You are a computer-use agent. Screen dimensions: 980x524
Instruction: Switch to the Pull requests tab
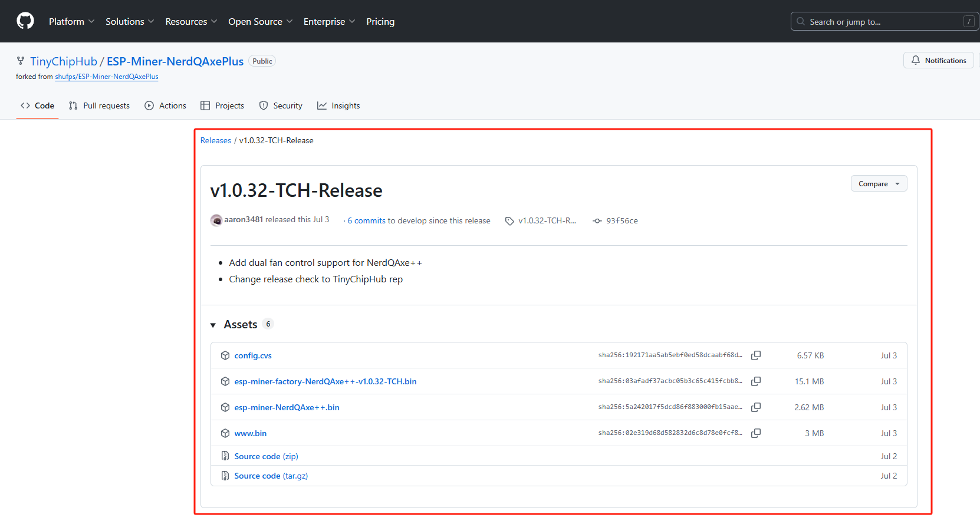(99, 106)
